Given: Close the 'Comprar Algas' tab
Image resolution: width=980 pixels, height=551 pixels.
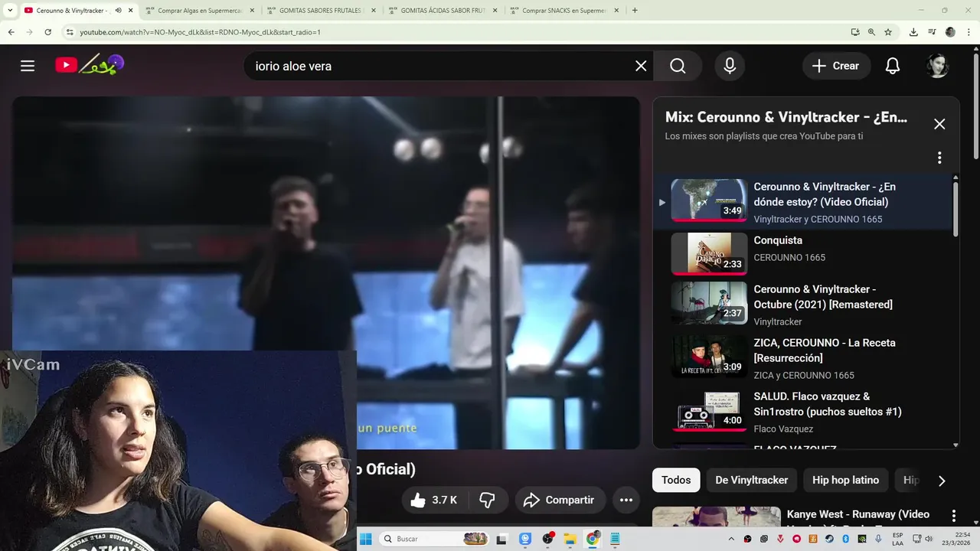Looking at the screenshot, I should (252, 11).
